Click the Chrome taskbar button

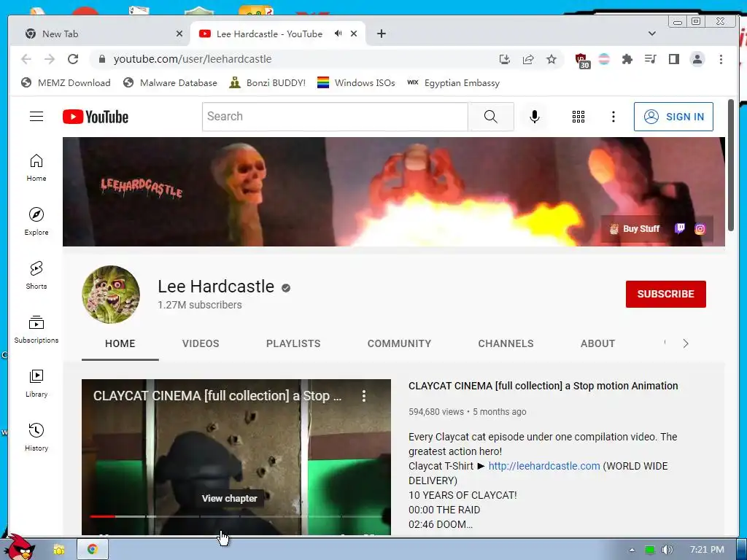coord(93,550)
